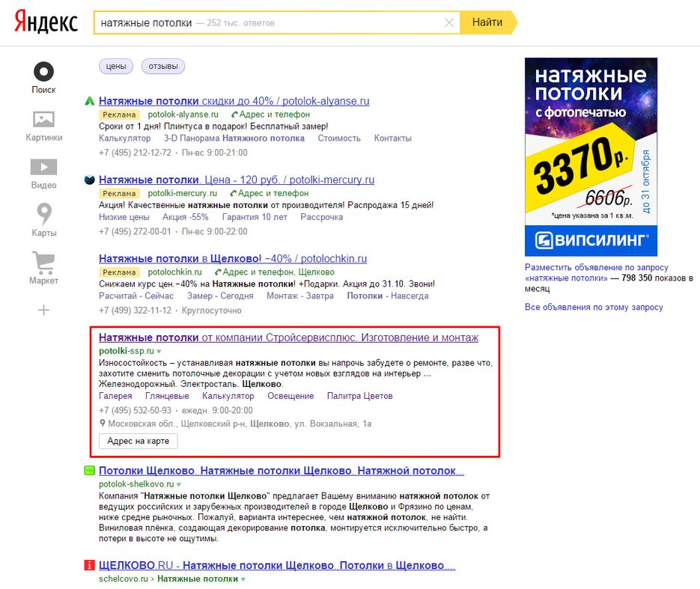Click Адрес и телефон for potolok-alyanse.ru
Viewport: 700px width, 589px height.
[274, 115]
